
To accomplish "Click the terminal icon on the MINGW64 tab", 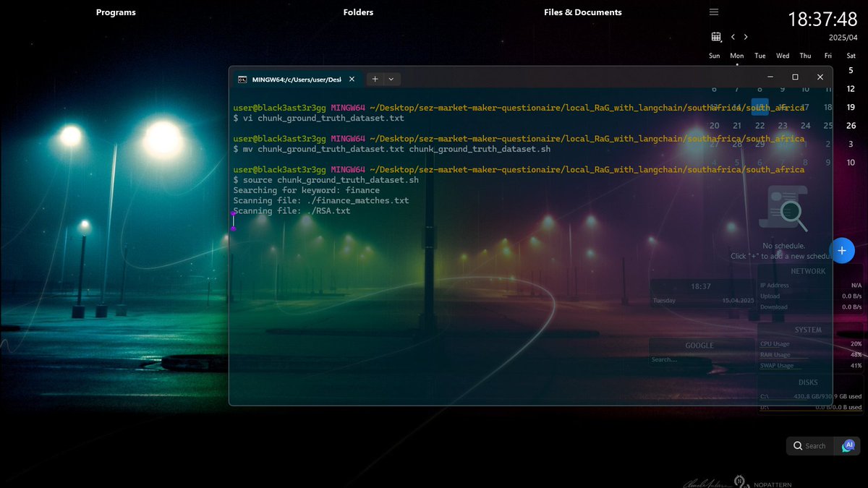I will pyautogui.click(x=243, y=79).
